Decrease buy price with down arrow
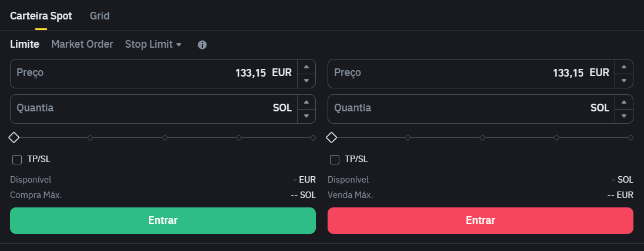Screen dimensions: 644x251 [306, 81]
